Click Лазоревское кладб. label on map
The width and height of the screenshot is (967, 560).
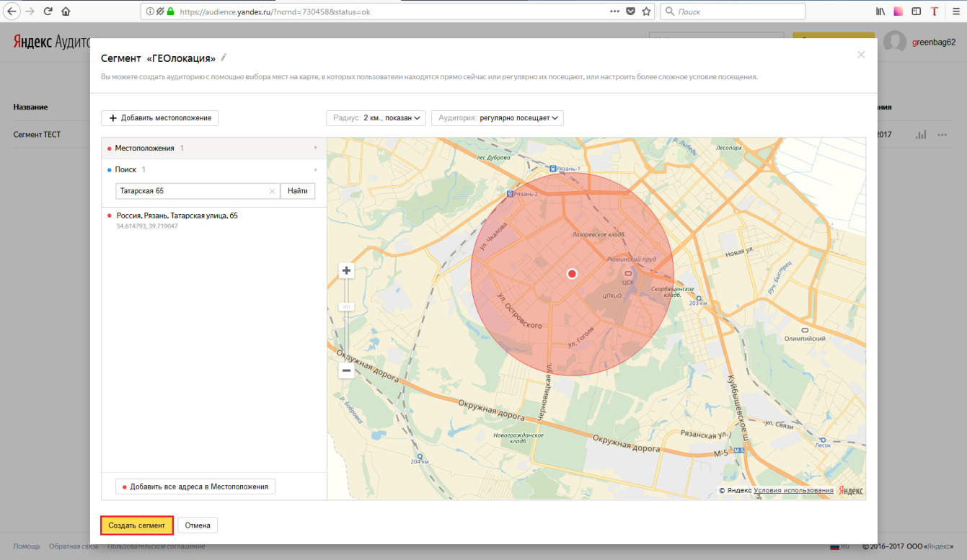click(598, 234)
